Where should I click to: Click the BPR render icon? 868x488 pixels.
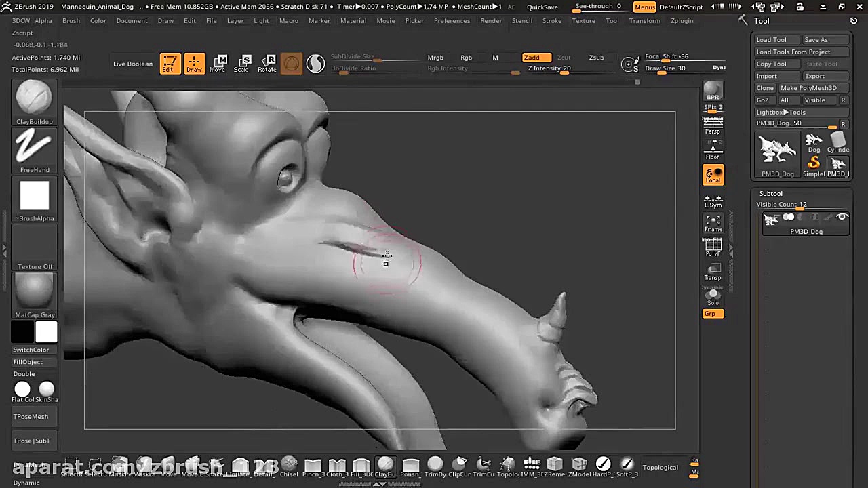(713, 91)
